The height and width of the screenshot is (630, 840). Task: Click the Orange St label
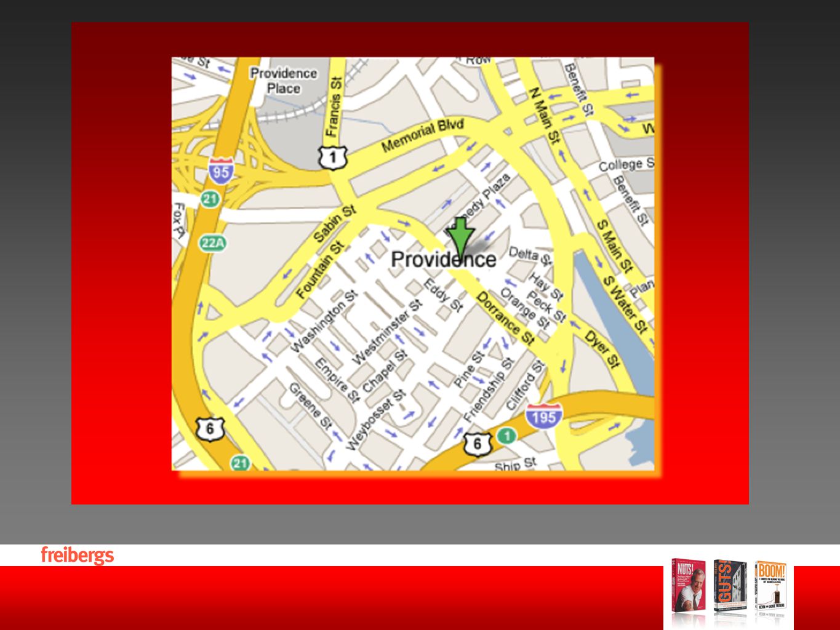(x=525, y=308)
